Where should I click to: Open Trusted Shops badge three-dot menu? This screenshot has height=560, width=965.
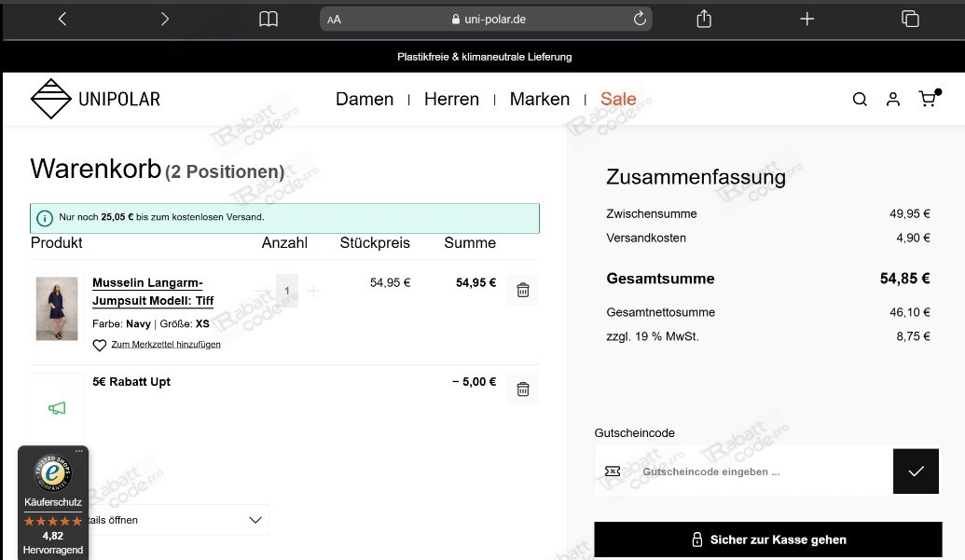78,451
